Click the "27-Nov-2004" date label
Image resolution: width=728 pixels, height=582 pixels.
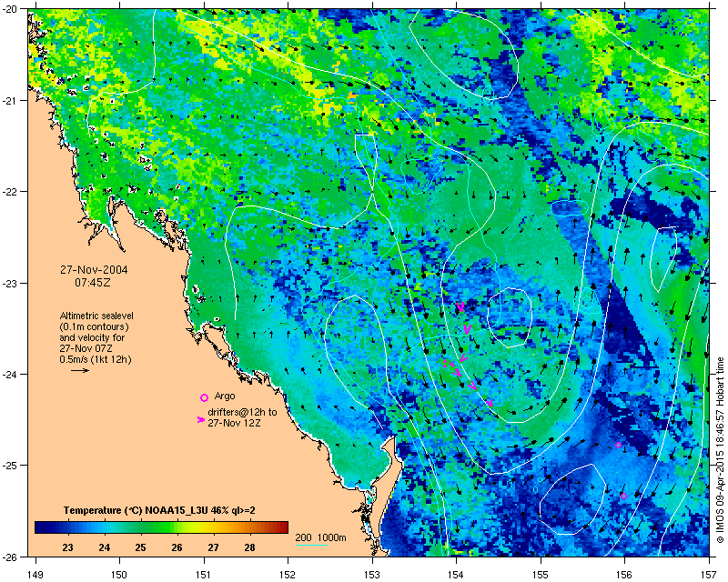[95, 270]
